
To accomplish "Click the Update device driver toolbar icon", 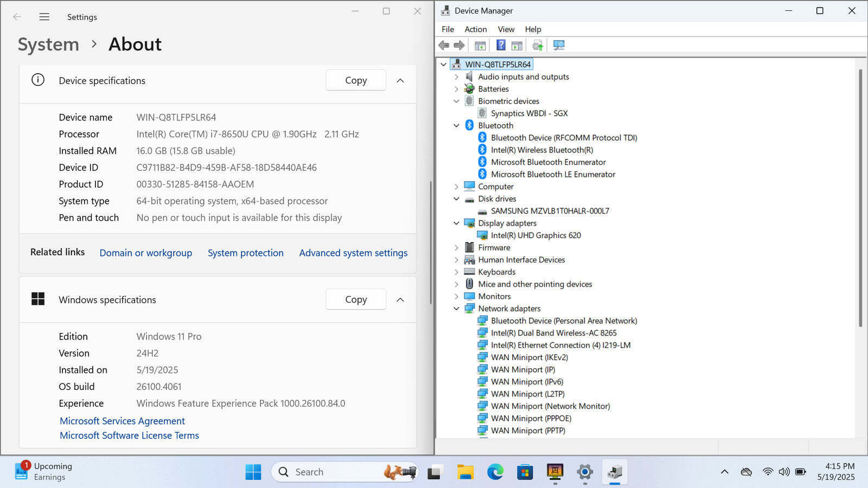I will click(538, 46).
